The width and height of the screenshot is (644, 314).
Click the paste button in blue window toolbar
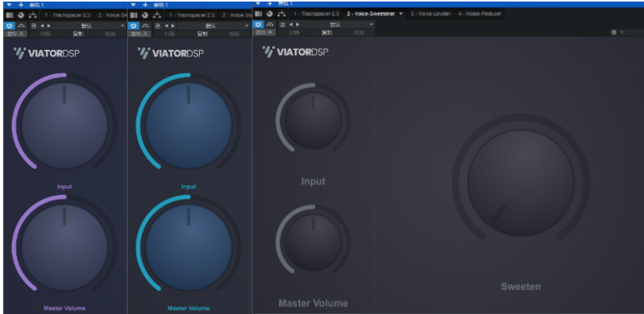[x=234, y=34]
